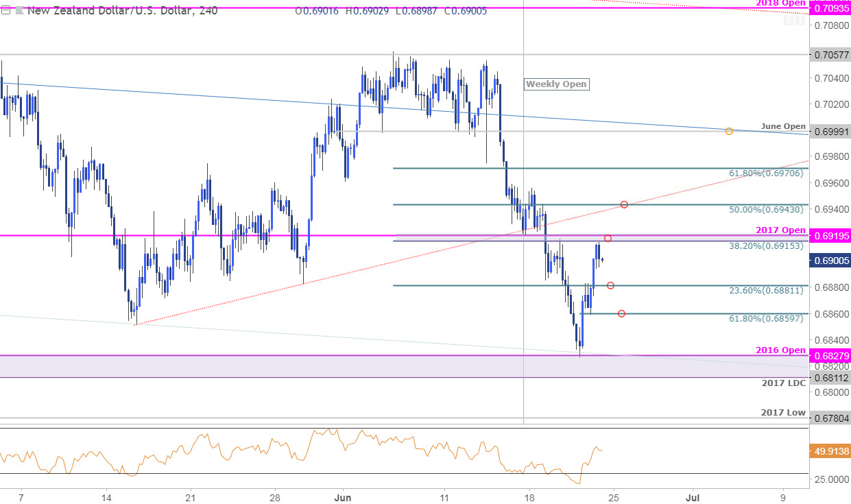Click the red circle marker at 38.20% level
851x504 pixels.
(x=608, y=238)
